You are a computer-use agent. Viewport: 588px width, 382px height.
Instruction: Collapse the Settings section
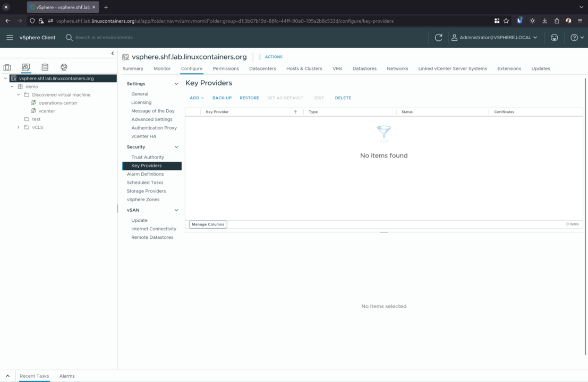coord(176,84)
